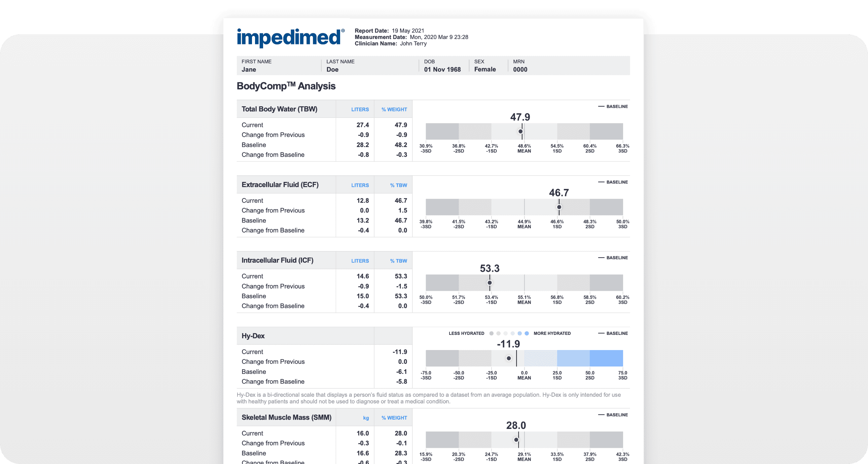Click the TBW chart marker dot at 47.9
The width and height of the screenshot is (868, 464).
520,131
